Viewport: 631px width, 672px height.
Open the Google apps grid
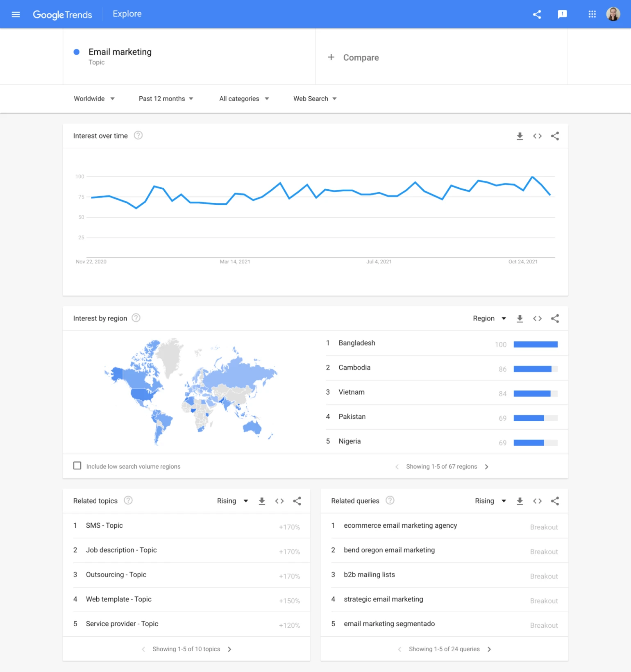point(592,14)
